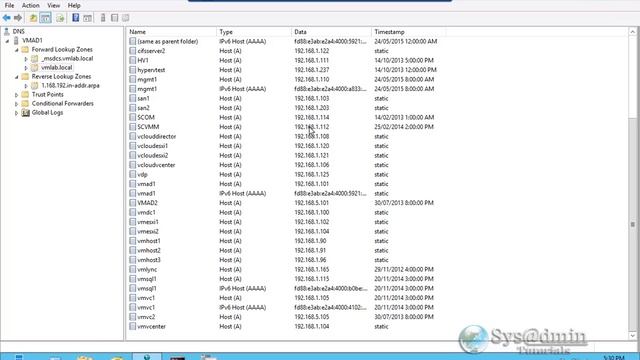Open the Help menu

point(74,5)
